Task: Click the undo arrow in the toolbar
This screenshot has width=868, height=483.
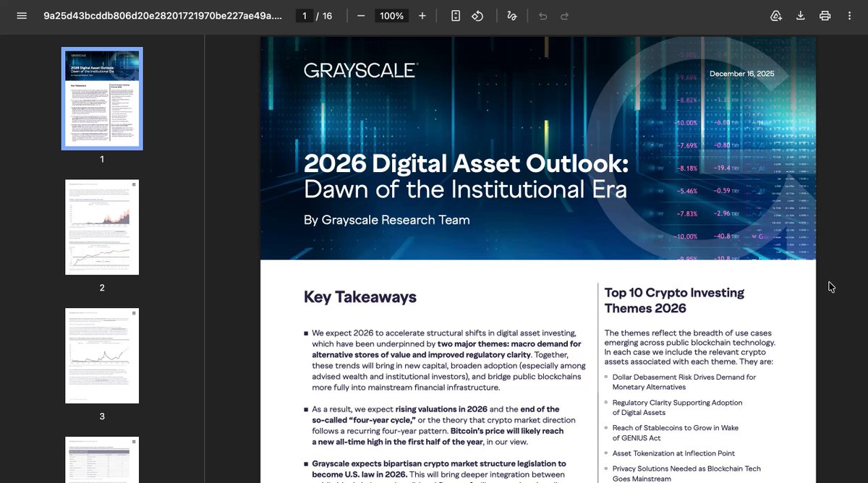Action: pos(543,16)
